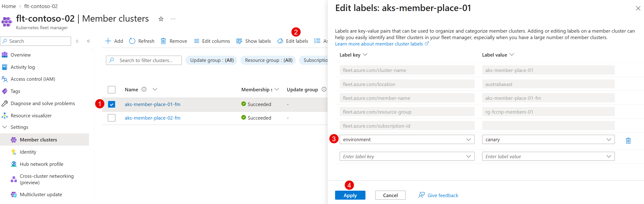Click the info icon next to Update group
The width and height of the screenshot is (644, 204).
[324, 89]
